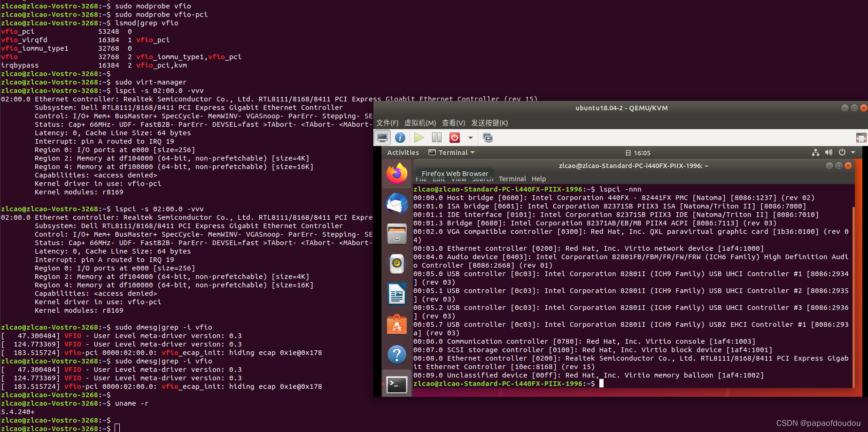868x432 pixels.
Task: Click the guest volume speaker icon
Action: coord(829,153)
